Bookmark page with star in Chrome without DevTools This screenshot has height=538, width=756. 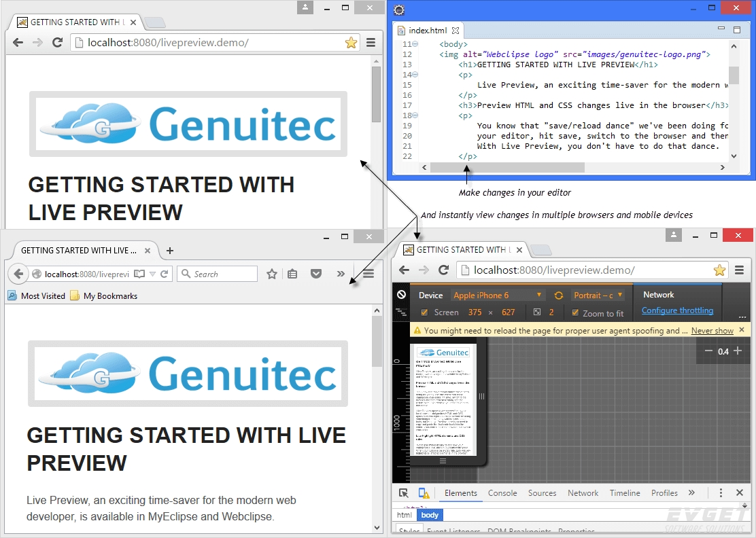[x=351, y=43]
